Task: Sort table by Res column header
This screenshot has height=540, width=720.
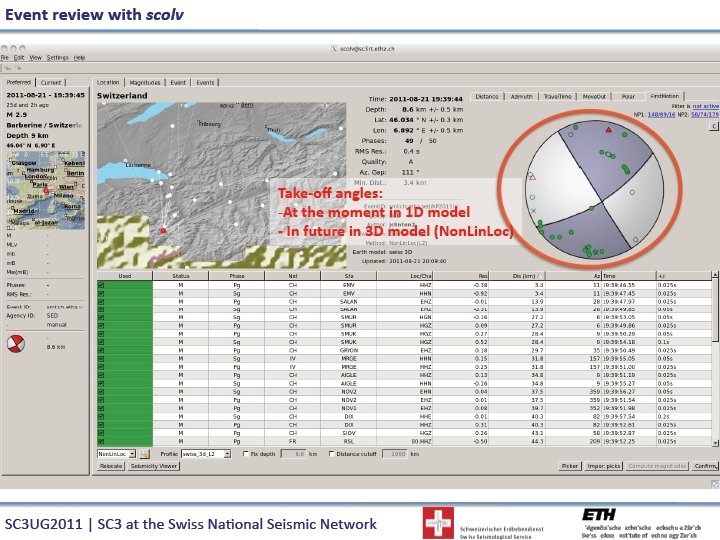Action: pos(461,276)
